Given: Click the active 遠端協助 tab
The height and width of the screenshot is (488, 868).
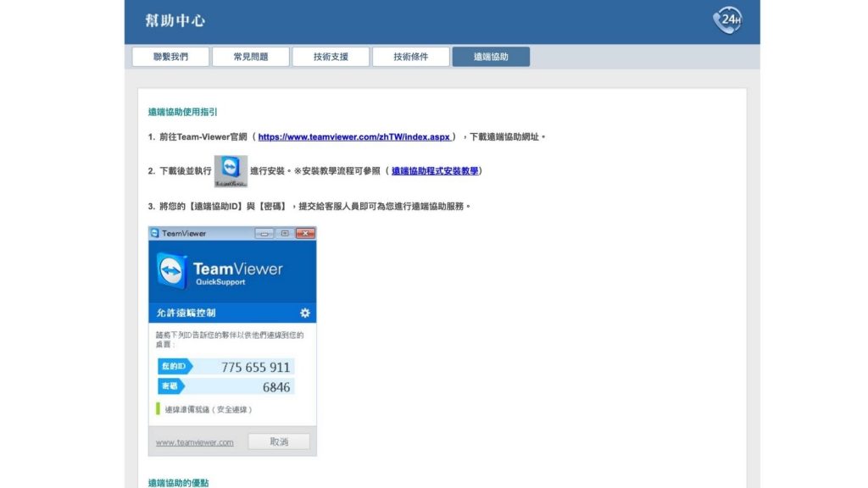Looking at the screenshot, I should (x=490, y=56).
